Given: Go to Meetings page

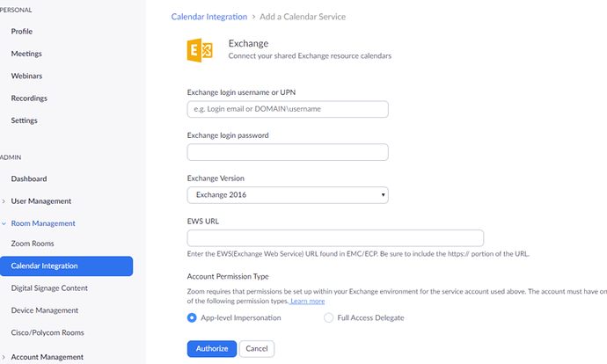Looking at the screenshot, I should 26,54.
